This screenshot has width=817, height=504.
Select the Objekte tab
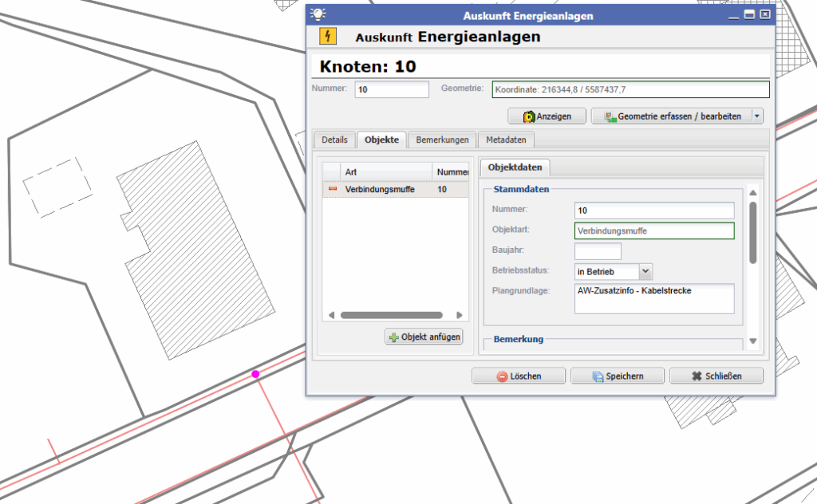coord(381,140)
